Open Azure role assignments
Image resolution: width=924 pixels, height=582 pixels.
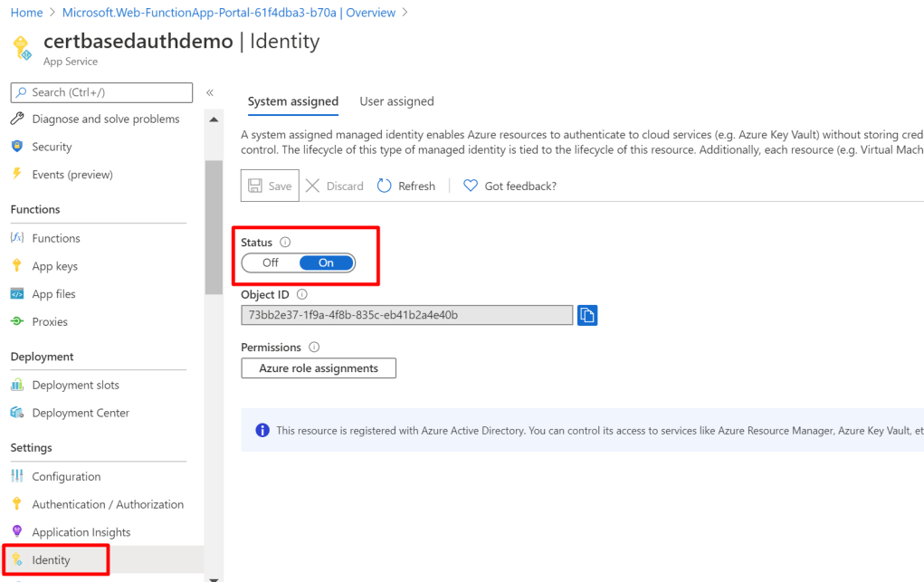click(318, 367)
